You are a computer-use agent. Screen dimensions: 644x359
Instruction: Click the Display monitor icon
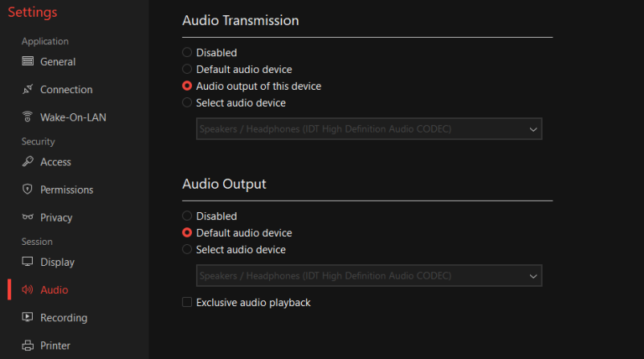click(28, 262)
